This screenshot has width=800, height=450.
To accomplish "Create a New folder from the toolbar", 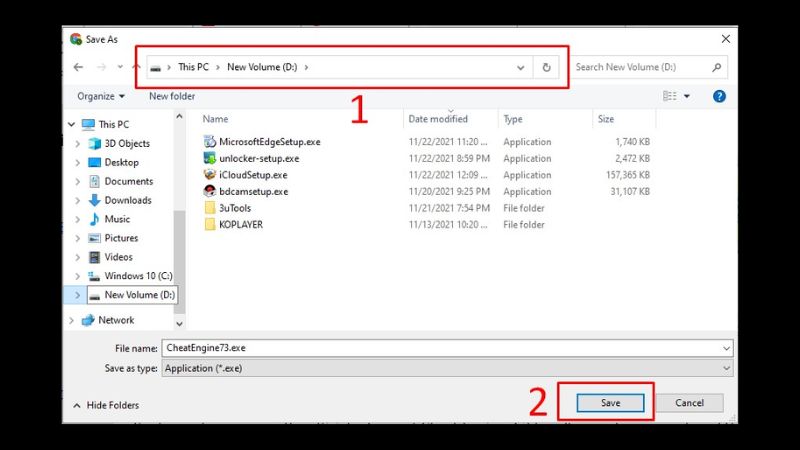I will [172, 96].
